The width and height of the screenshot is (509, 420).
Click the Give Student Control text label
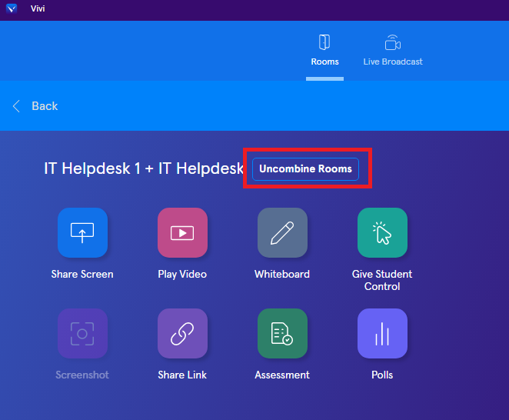(x=382, y=280)
